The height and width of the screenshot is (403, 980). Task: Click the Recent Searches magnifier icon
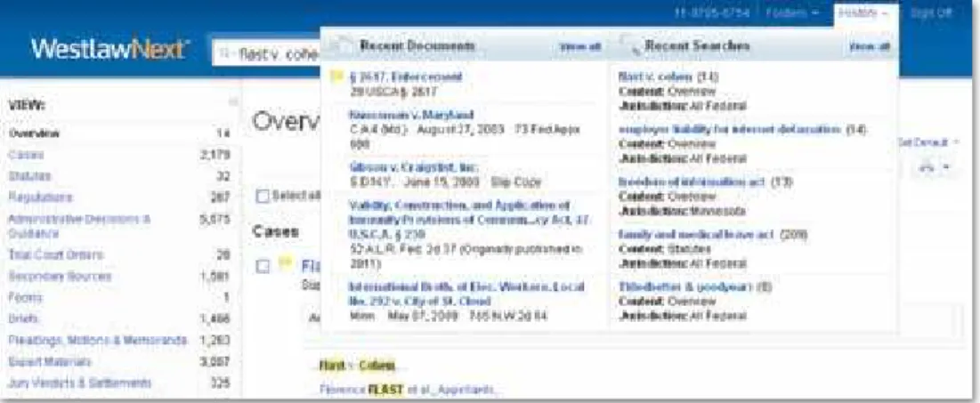pos(630,47)
